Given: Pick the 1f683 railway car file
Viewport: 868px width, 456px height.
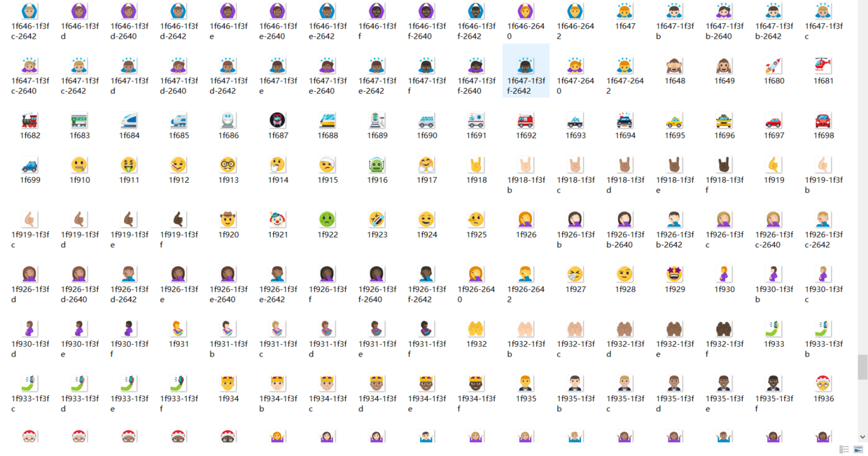Looking at the screenshot, I should pos(80,126).
